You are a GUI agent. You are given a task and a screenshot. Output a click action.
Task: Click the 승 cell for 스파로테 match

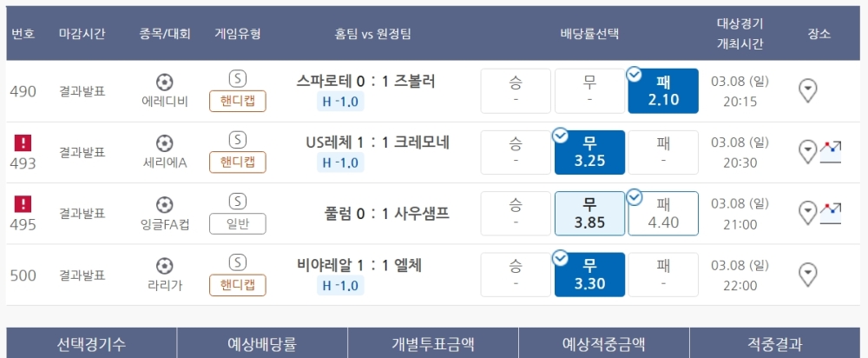tap(516, 91)
